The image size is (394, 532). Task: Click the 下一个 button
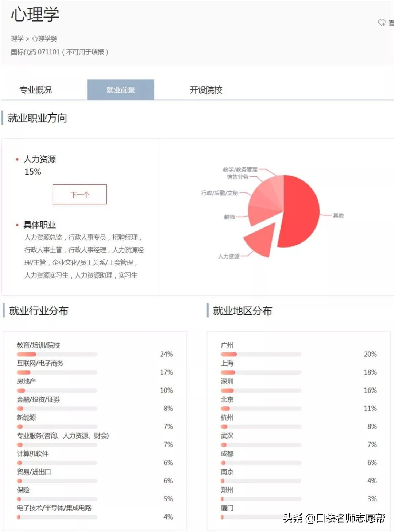coord(80,194)
